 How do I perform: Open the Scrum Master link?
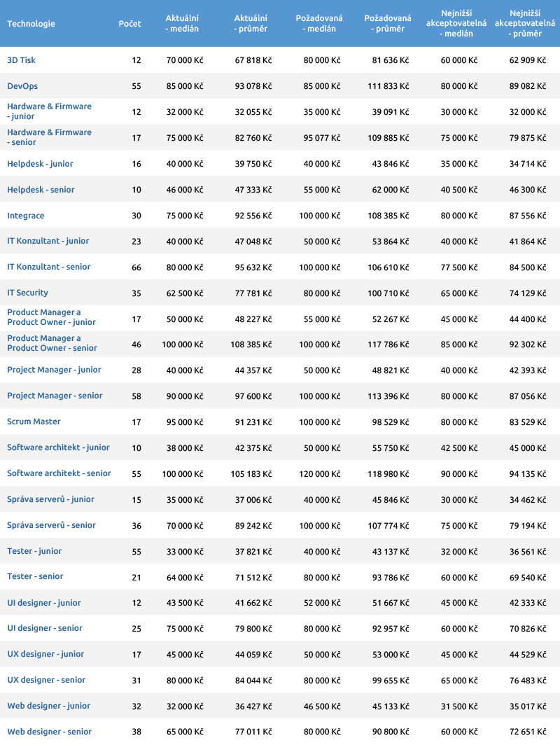(x=34, y=422)
